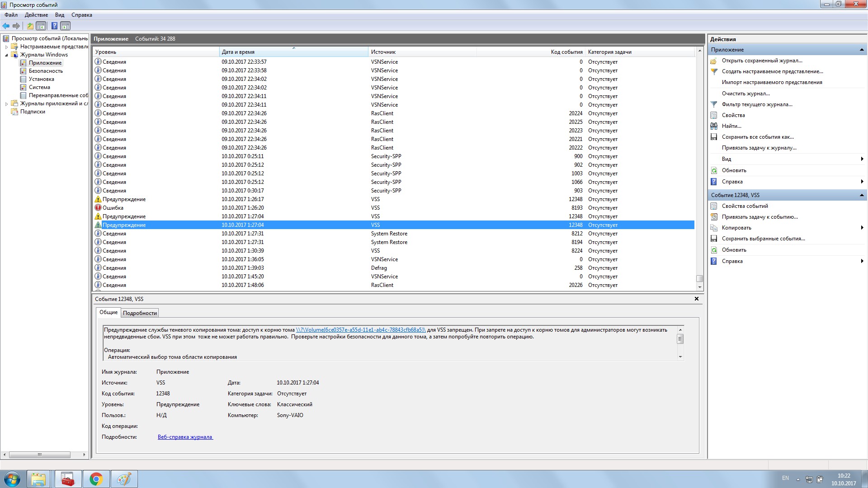Collapse the Windows Logs tree node
This screenshot has height=488, width=868.
coord(6,55)
